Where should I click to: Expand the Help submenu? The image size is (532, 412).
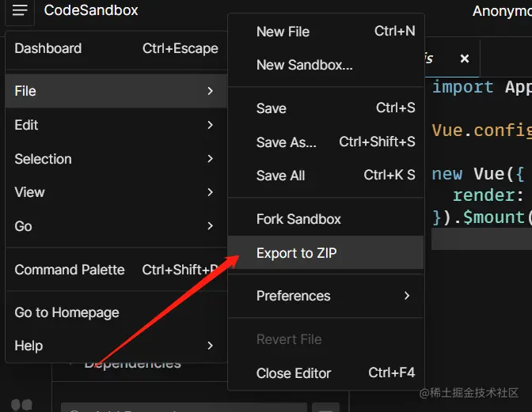pyautogui.click(x=116, y=346)
